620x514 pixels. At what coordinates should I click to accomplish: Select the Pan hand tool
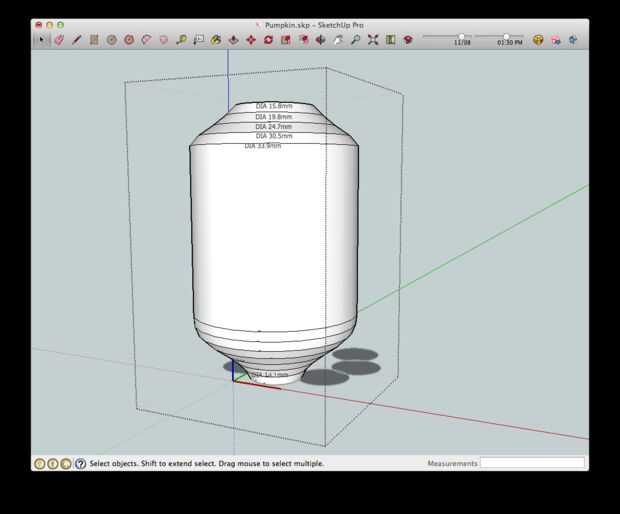coord(338,40)
